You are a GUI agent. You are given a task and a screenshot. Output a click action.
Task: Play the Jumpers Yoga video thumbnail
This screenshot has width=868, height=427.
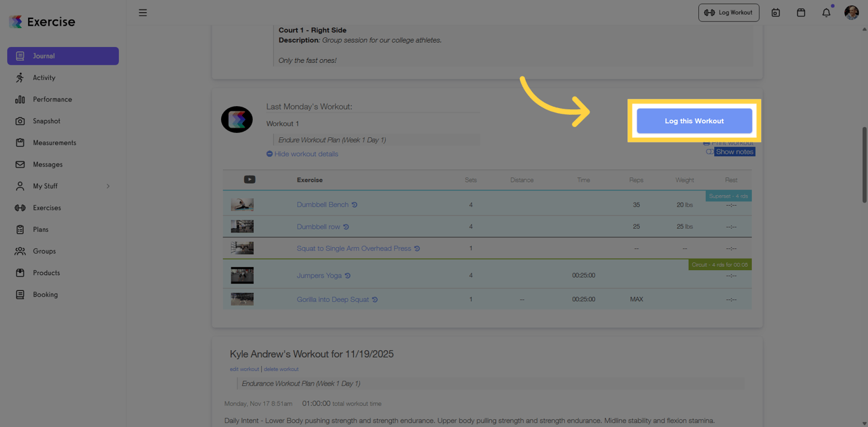242,275
